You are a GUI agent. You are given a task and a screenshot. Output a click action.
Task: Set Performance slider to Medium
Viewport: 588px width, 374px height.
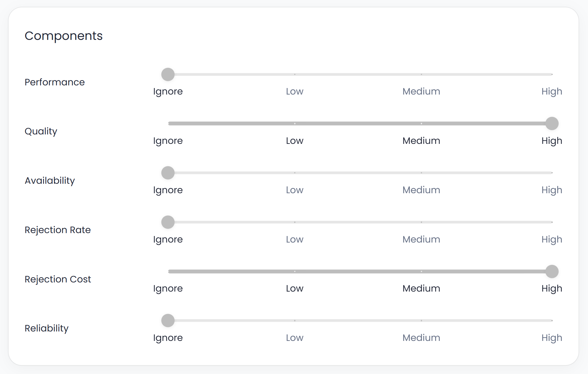tap(421, 74)
